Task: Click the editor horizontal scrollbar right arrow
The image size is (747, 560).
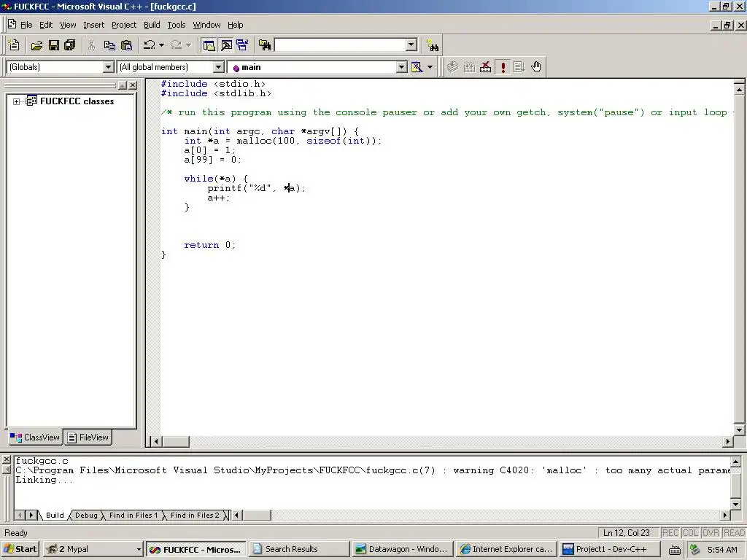Action: coord(727,441)
